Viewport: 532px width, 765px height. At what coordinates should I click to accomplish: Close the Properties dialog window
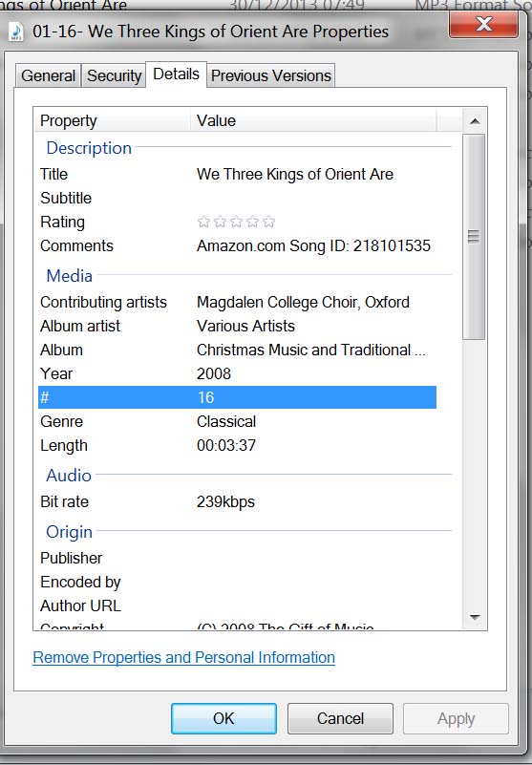483,25
